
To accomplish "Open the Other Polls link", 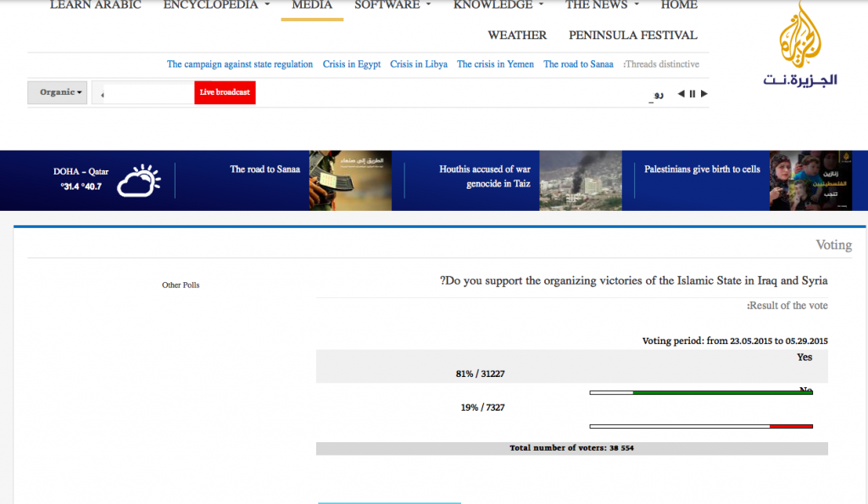I will pos(181,285).
